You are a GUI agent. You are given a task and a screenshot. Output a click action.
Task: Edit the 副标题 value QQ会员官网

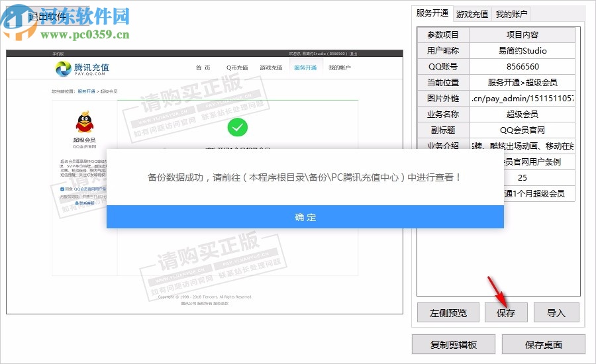(x=522, y=130)
